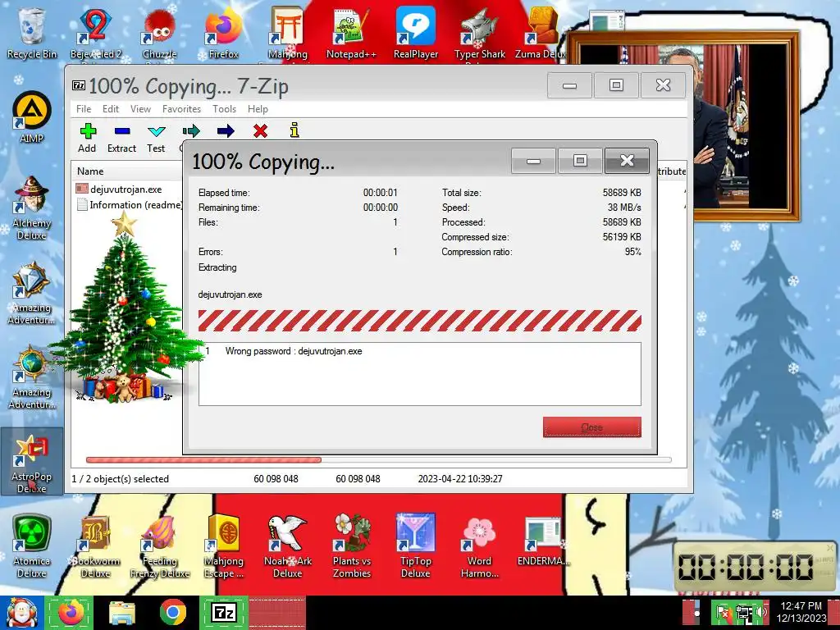Click the Notepad++ desktop icon
840x630 pixels.
pos(351,33)
